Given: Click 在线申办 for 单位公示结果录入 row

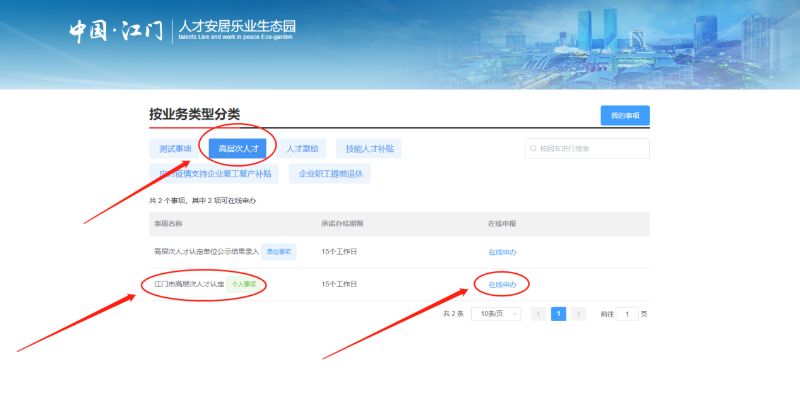Looking at the screenshot, I should pyautogui.click(x=503, y=252).
